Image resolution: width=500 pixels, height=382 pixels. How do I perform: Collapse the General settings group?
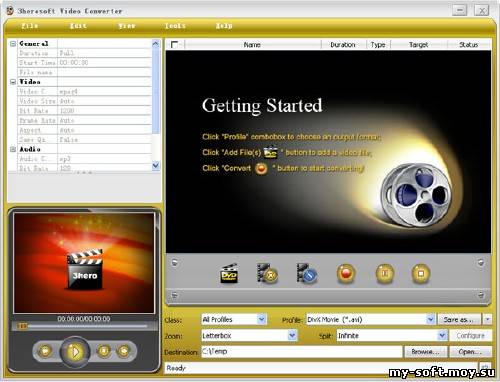pos(13,44)
